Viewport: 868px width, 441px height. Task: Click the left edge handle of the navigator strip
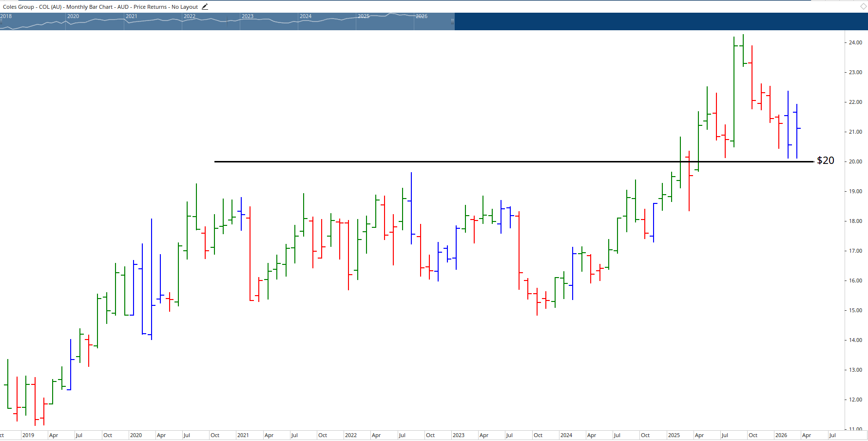(1, 21)
